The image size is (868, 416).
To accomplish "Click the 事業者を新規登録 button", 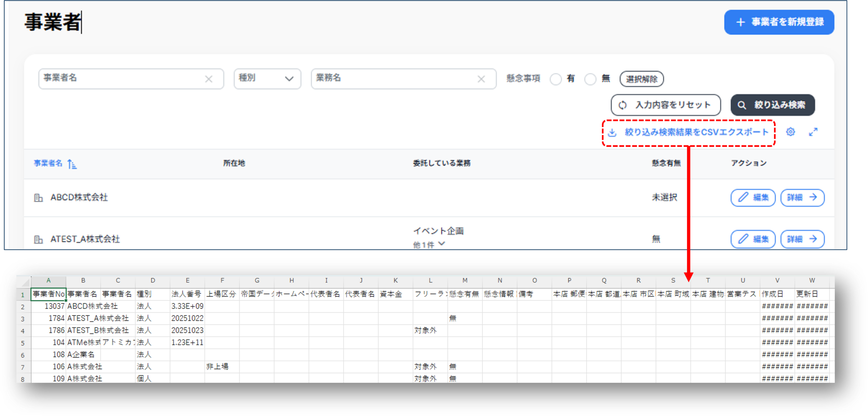I will (x=779, y=22).
